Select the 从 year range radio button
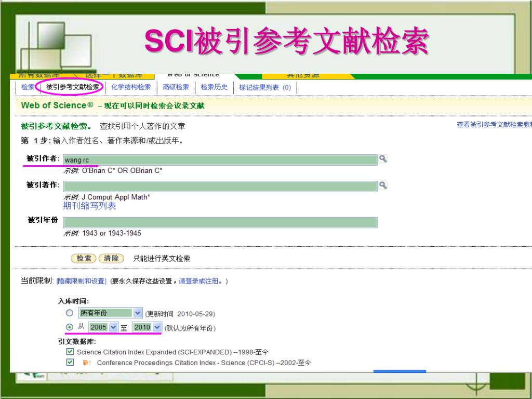532x399 pixels. pos(70,327)
